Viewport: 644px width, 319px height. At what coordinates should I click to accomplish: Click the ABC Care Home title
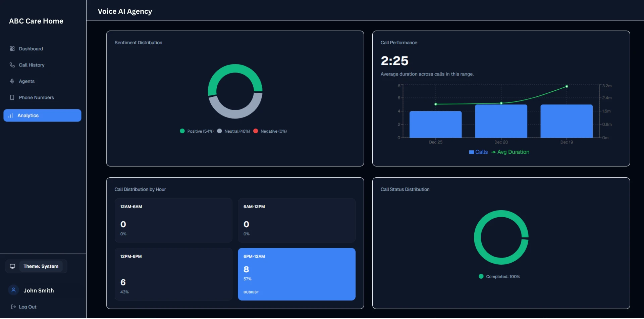[x=36, y=21]
